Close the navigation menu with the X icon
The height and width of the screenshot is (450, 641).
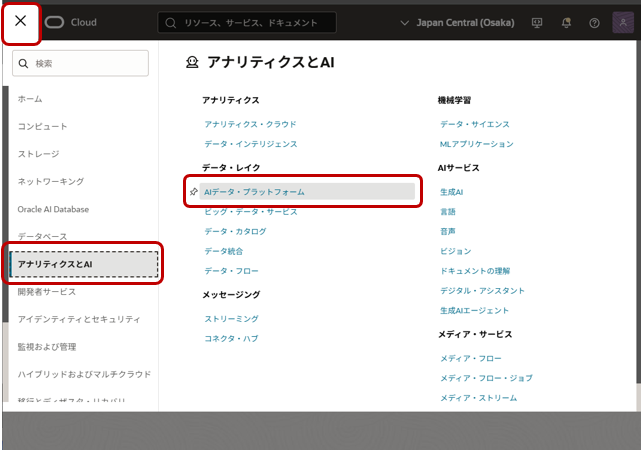click(x=20, y=21)
